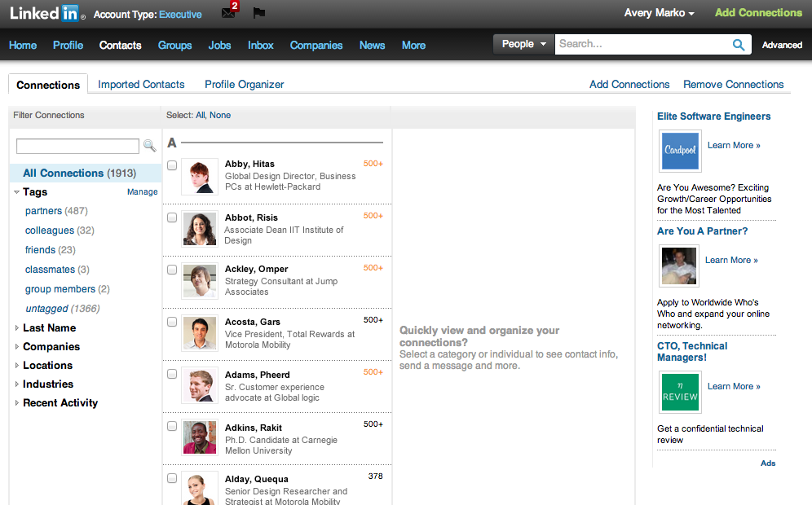Open the Groups menu
Viewport: 812px width, 505px height.
pyautogui.click(x=174, y=45)
